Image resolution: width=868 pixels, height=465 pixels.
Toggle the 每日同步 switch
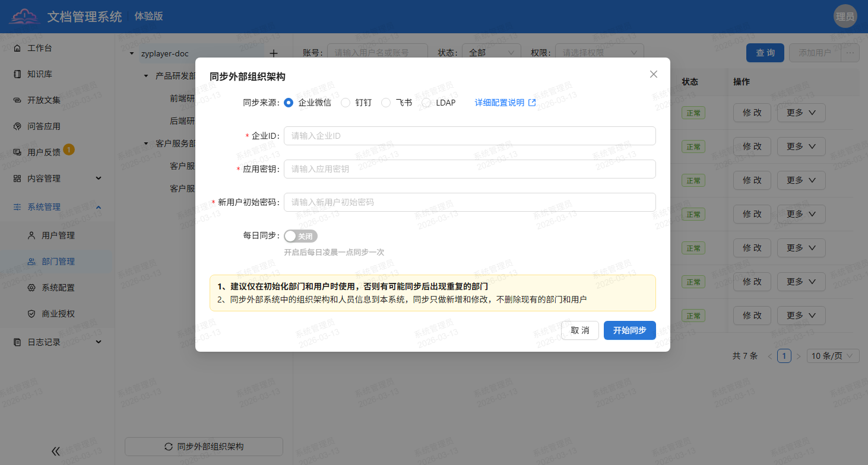click(300, 236)
